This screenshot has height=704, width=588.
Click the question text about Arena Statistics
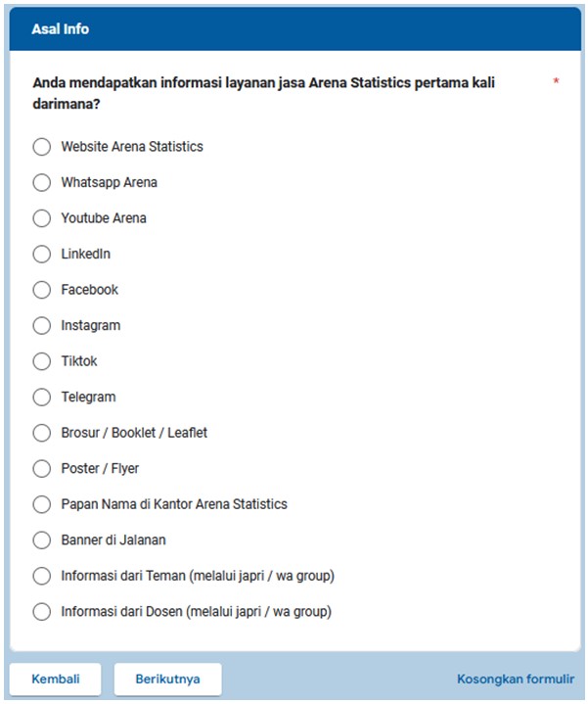(263, 92)
